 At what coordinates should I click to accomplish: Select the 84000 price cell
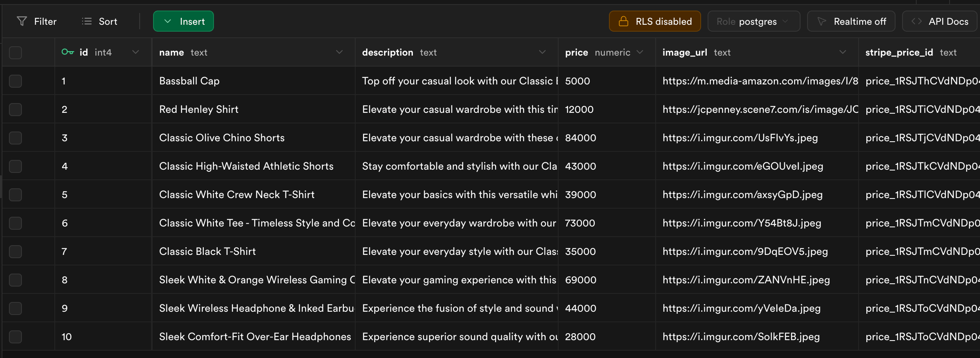(581, 138)
